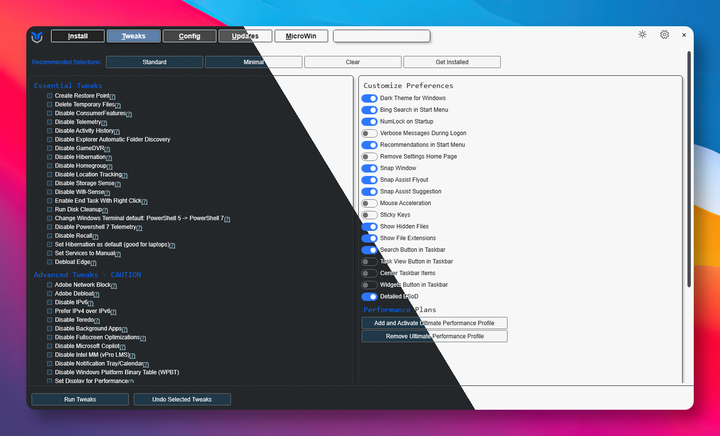720x436 pixels.
Task: Enable Mouse Acceleration switch
Action: pyautogui.click(x=369, y=203)
